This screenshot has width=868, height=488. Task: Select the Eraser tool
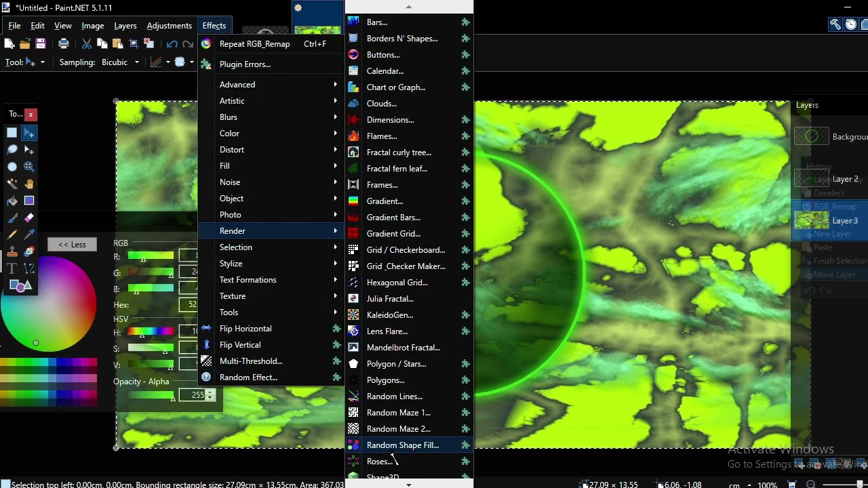[28, 218]
